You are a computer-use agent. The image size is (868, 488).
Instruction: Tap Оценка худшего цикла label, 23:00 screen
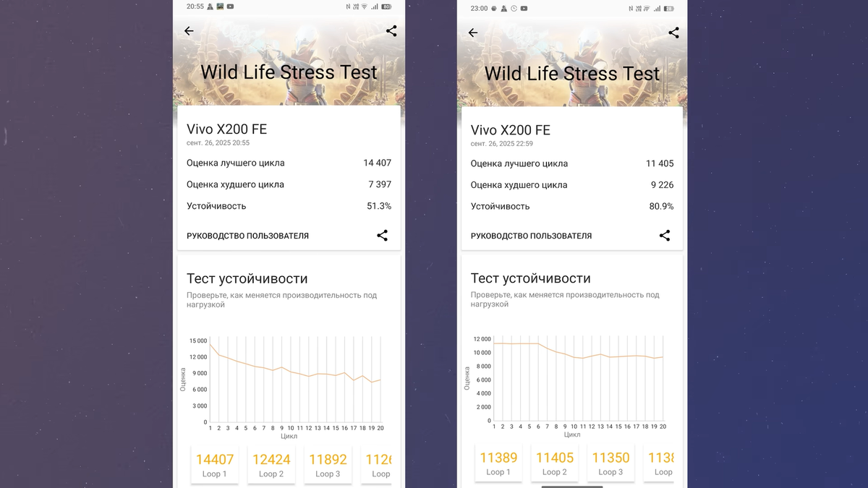[x=519, y=185]
